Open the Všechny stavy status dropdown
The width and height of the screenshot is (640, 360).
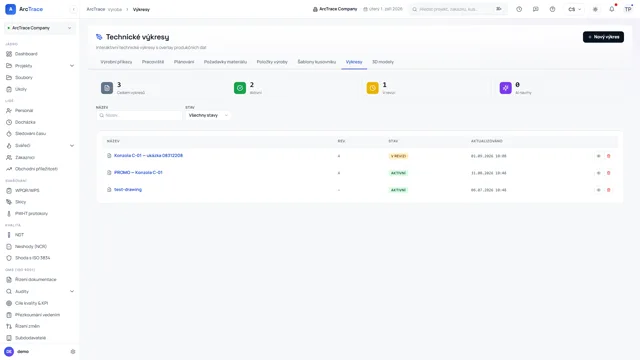tap(208, 116)
